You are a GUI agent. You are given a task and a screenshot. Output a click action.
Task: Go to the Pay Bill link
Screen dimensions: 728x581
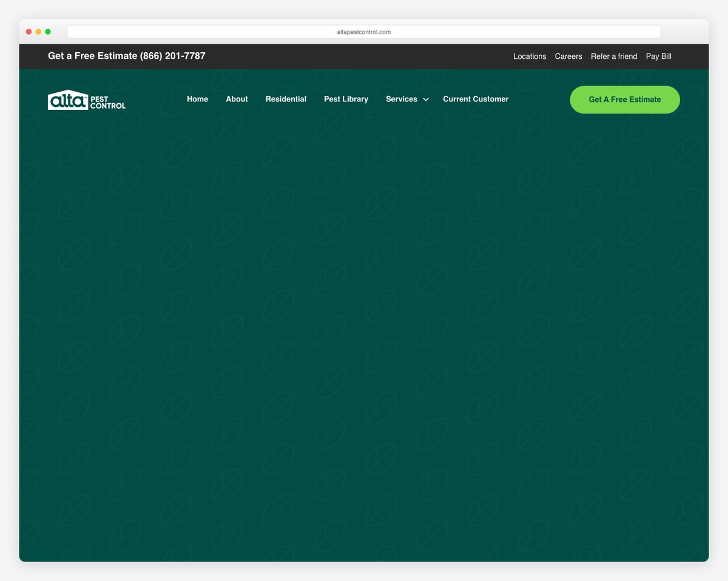(x=659, y=56)
